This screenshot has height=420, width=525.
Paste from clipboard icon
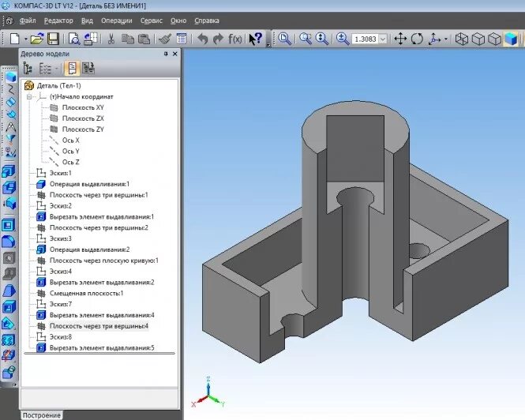pyautogui.click(x=144, y=39)
